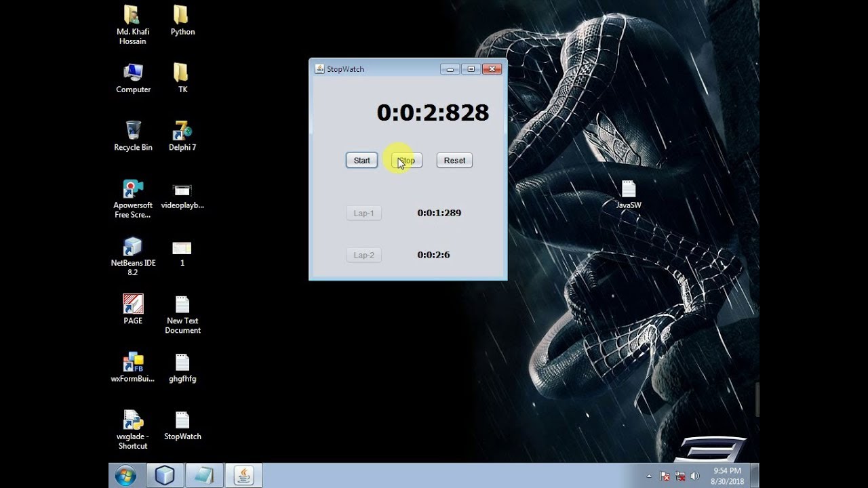Click the disabled Lap-1 button
Image resolution: width=868 pixels, height=488 pixels.
click(x=363, y=213)
